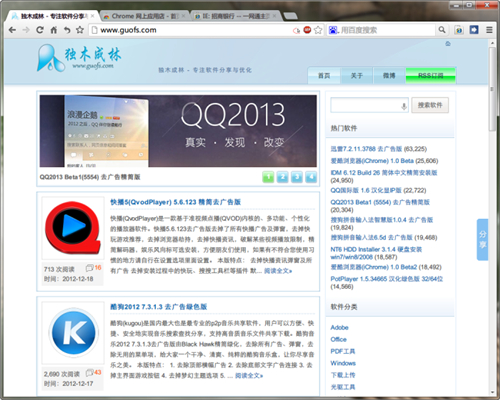Switch to the Chrome 网上应用店 tab
This screenshot has height=400, width=500.
pyautogui.click(x=143, y=16)
